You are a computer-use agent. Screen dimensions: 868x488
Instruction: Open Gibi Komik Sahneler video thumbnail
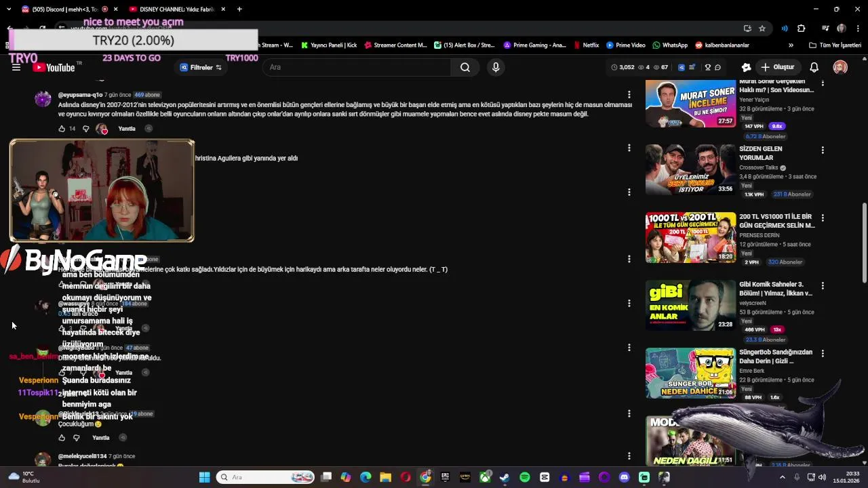[x=690, y=306]
